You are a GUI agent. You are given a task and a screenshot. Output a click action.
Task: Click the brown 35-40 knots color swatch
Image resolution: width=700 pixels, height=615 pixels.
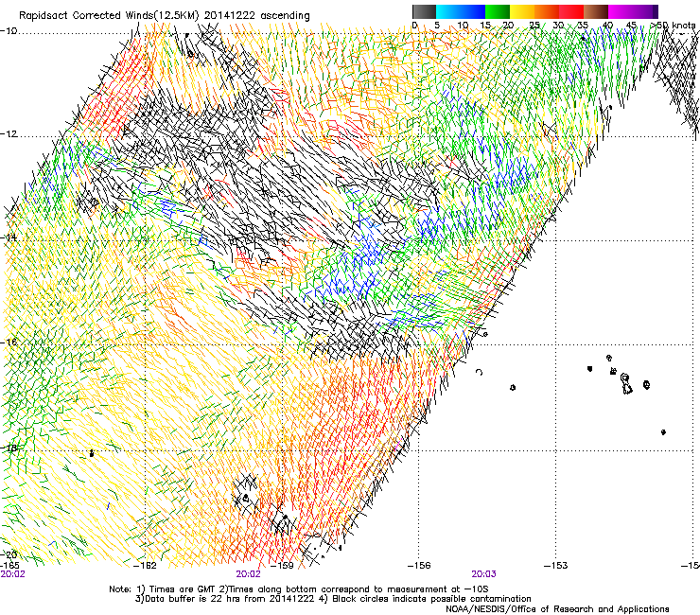tap(596, 11)
